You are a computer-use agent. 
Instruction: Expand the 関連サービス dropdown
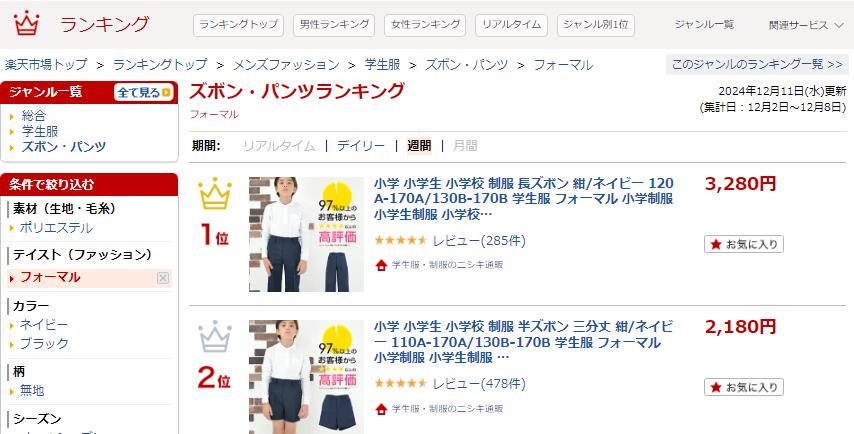[x=806, y=25]
